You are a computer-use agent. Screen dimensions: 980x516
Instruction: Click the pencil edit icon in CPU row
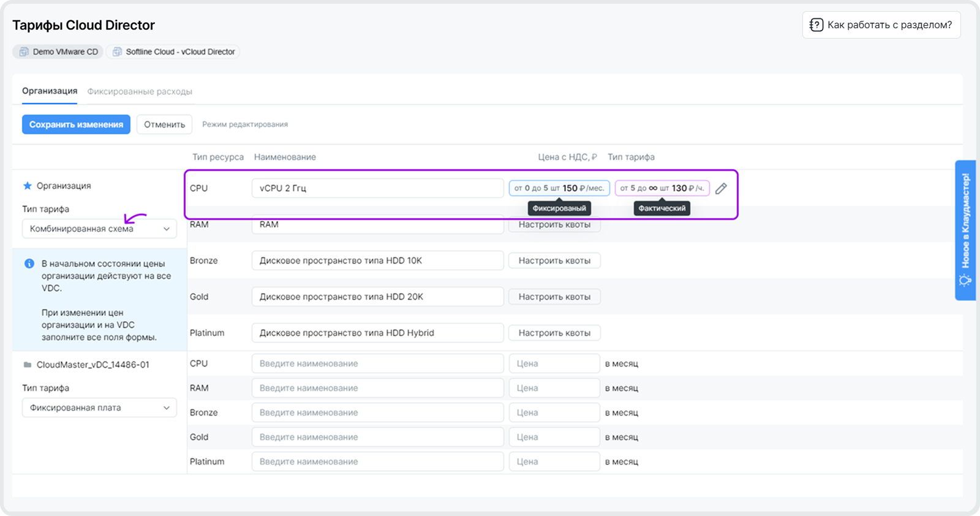(721, 189)
